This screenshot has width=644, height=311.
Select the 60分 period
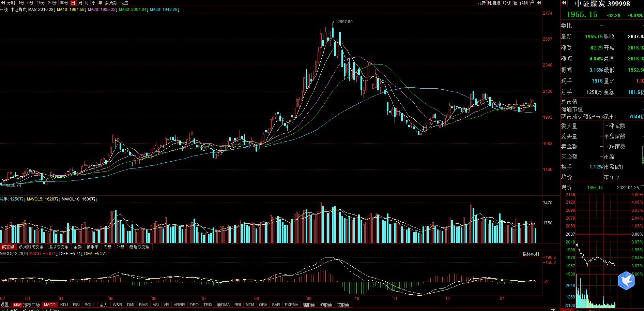pos(64,3)
